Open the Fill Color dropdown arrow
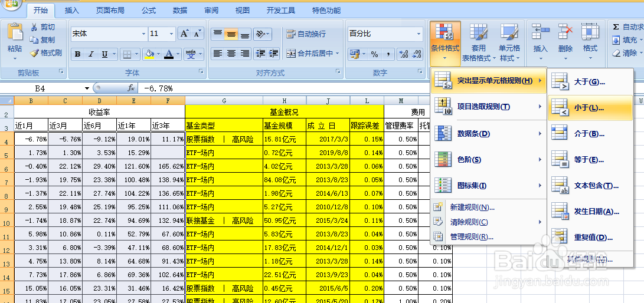This screenshot has width=644, height=303. (158, 54)
